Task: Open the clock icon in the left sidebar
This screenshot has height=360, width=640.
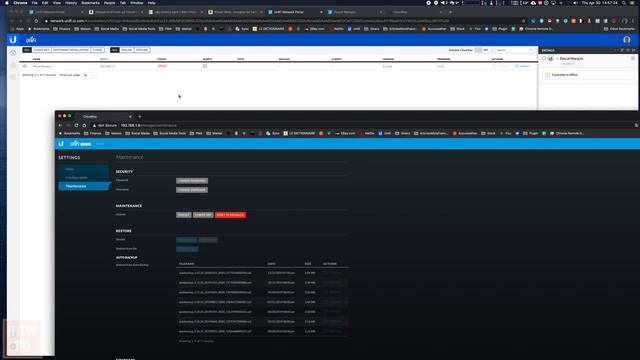Action: pos(13,53)
